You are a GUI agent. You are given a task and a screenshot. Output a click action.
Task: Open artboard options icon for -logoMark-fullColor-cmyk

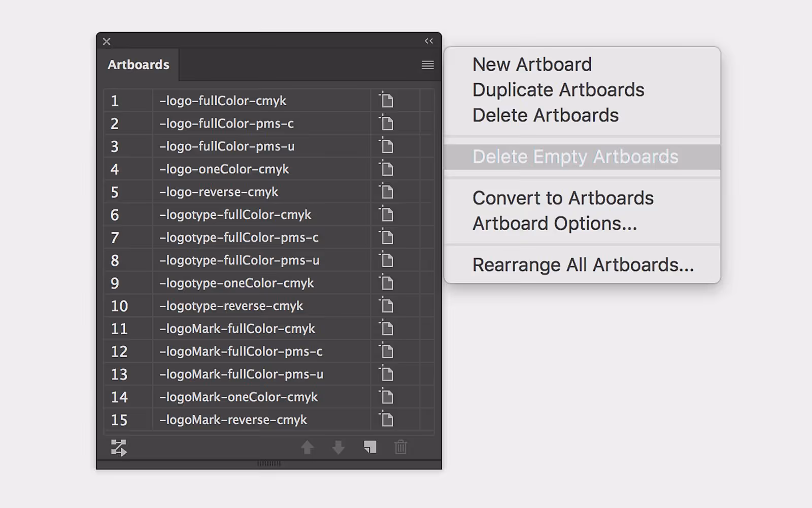point(386,328)
